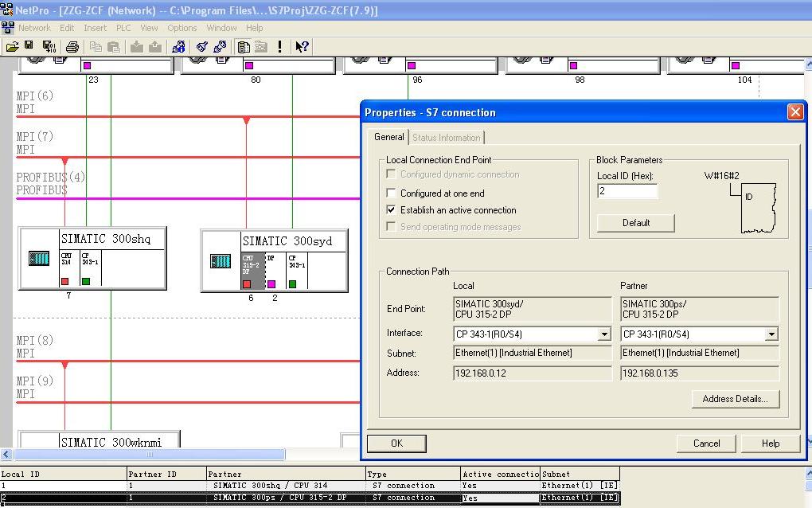Select the DP module in SIMATIC 300syd
This screenshot has width=812, height=508.
pos(275,271)
